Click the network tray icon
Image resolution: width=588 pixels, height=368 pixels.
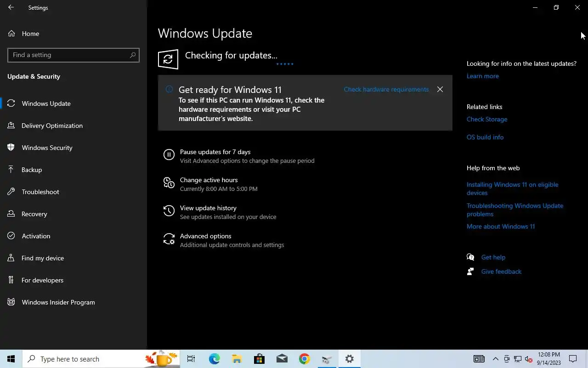coord(518,359)
